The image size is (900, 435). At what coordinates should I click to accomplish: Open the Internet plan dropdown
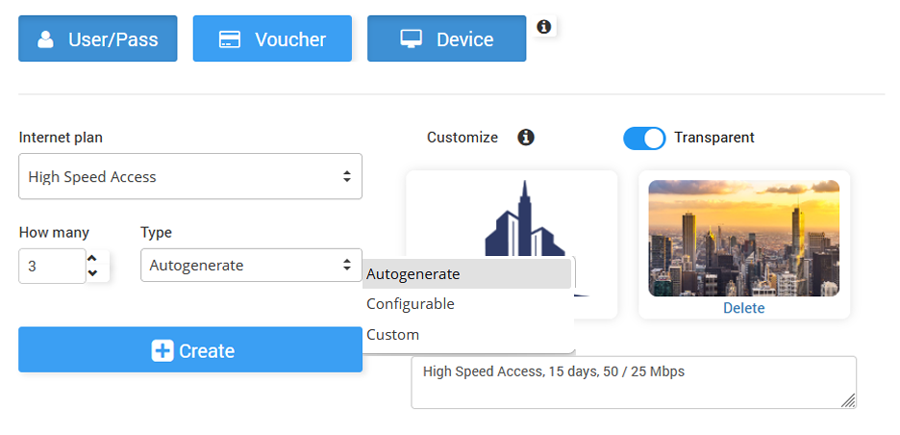tap(190, 177)
